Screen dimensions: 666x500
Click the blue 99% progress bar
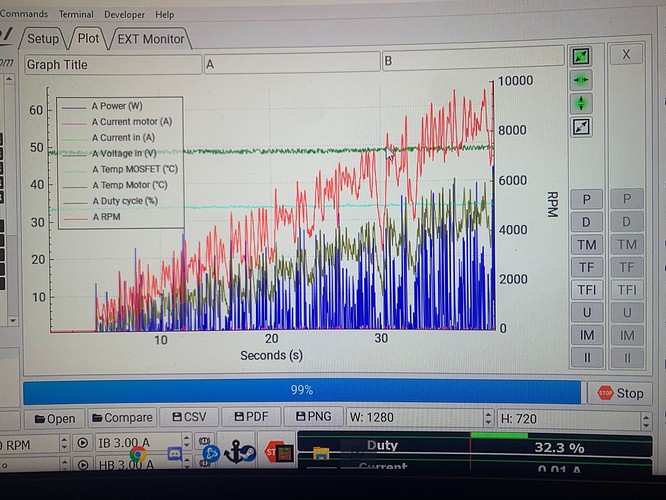(x=301, y=390)
